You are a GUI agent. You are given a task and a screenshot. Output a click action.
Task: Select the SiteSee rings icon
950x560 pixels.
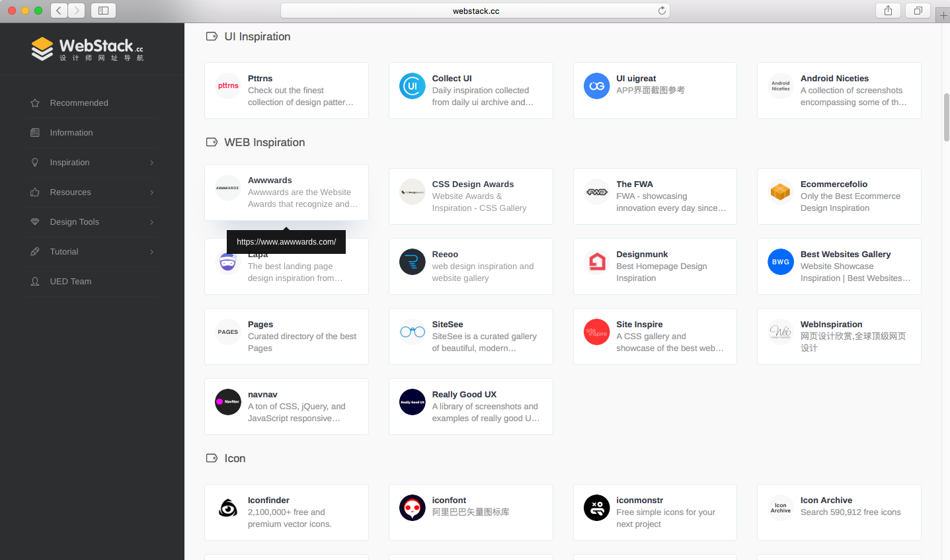tap(412, 331)
